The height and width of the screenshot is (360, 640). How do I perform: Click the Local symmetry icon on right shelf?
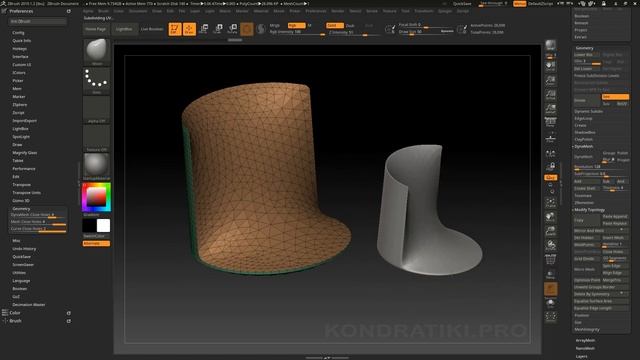[x=551, y=153]
